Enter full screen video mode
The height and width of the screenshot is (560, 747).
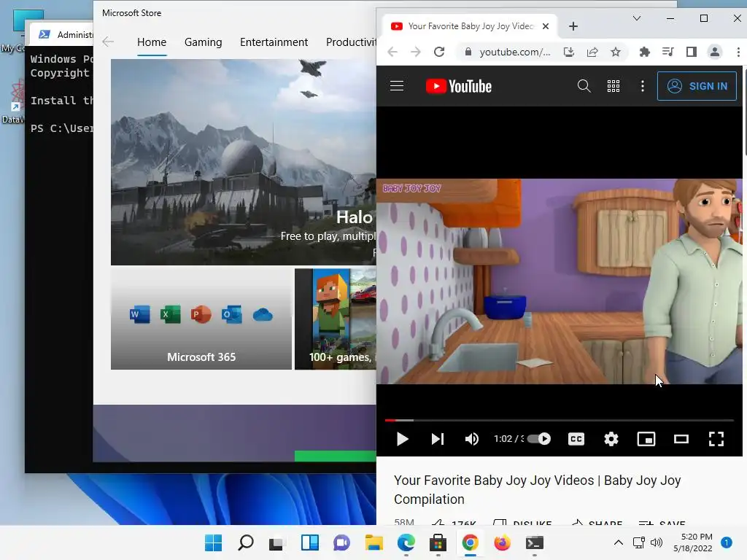click(716, 439)
